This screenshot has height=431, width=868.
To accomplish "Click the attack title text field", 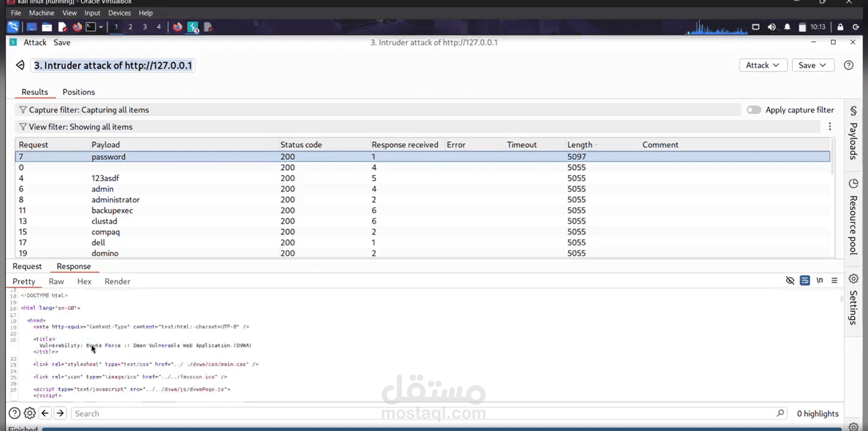I will tap(113, 65).
